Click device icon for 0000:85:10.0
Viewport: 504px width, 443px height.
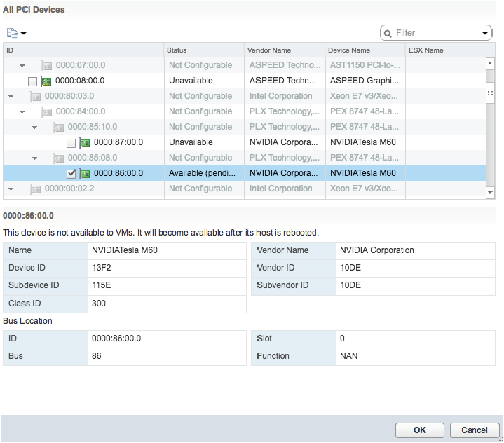click(58, 128)
